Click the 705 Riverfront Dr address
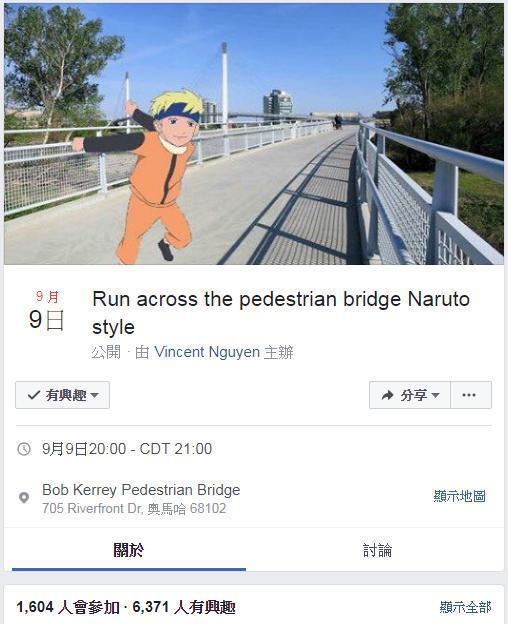This screenshot has width=508, height=624. pyautogui.click(x=134, y=509)
